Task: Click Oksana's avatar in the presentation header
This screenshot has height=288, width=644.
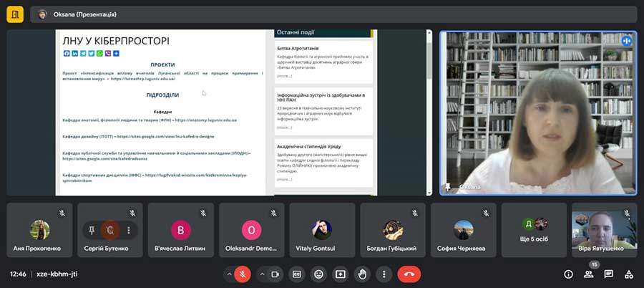Action: 42,14
